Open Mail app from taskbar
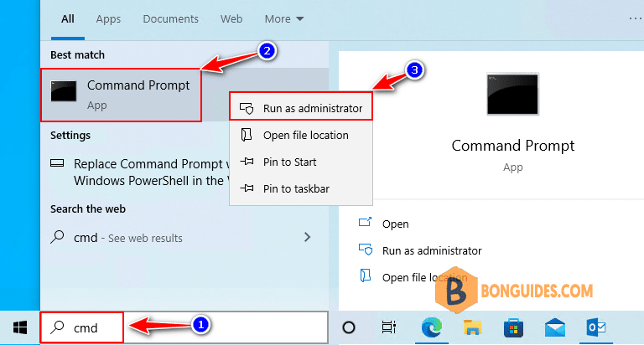644x345 pixels. point(555,327)
